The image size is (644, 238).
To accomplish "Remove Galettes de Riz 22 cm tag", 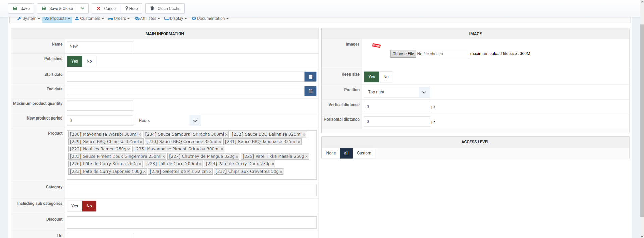I will (x=210, y=171).
